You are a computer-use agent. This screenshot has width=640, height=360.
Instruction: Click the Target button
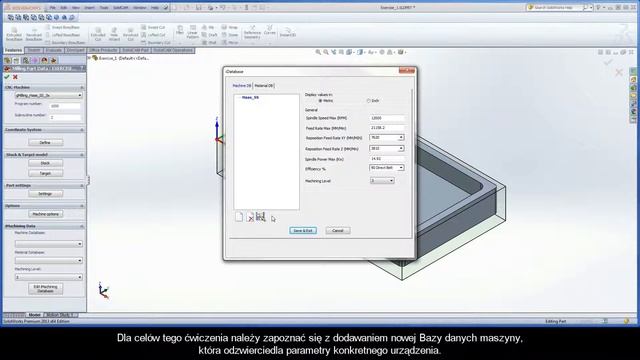tap(45, 173)
